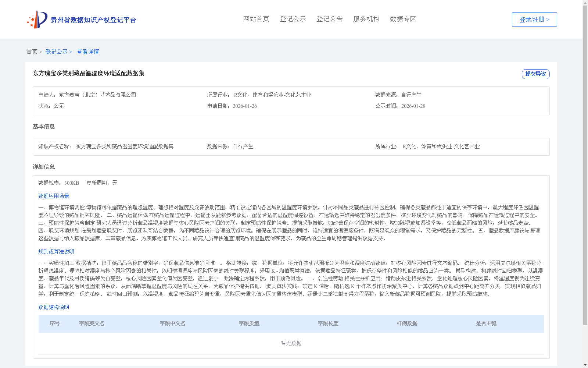
Task: Click the platform logo icon
Action: click(x=37, y=20)
